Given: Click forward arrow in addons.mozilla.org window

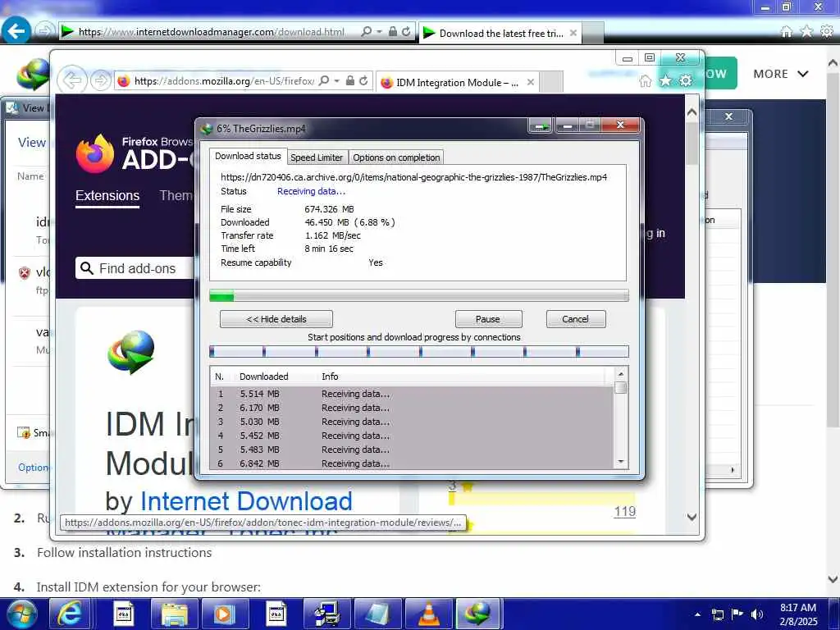Looking at the screenshot, I should [x=99, y=81].
